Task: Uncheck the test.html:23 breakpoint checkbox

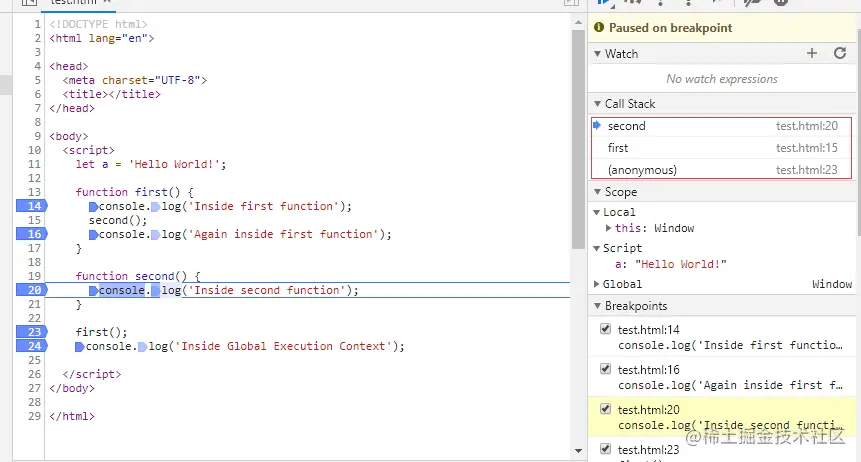Action: [605, 448]
